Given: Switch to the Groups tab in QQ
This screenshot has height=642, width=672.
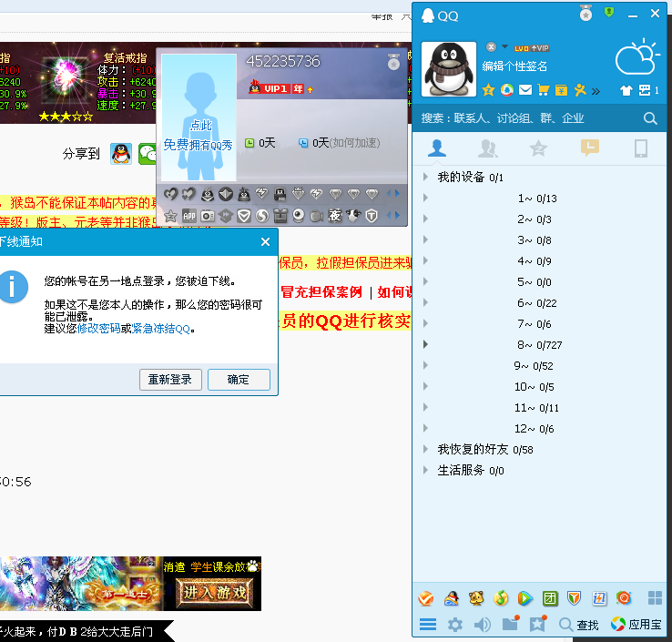Looking at the screenshot, I should click(x=488, y=148).
